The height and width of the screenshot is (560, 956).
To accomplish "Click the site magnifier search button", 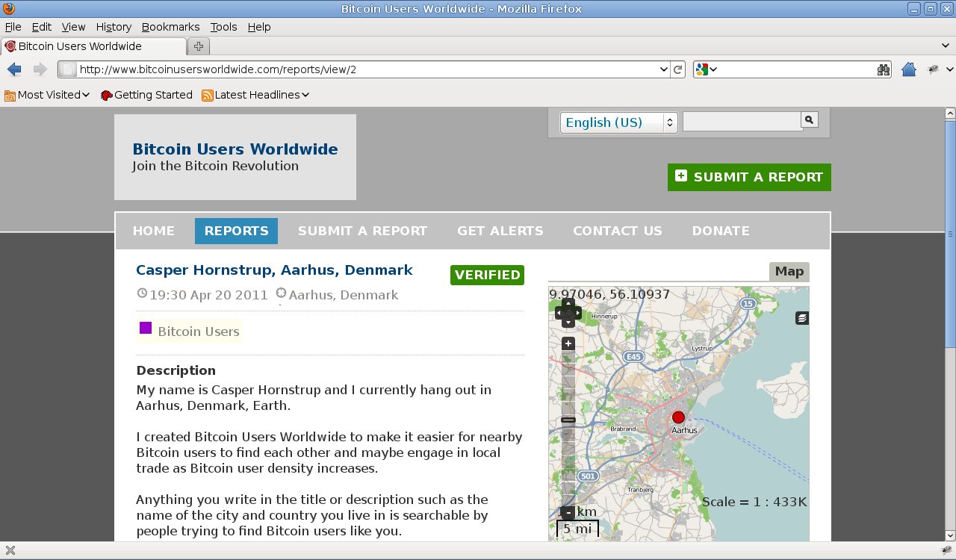I will click(x=810, y=119).
